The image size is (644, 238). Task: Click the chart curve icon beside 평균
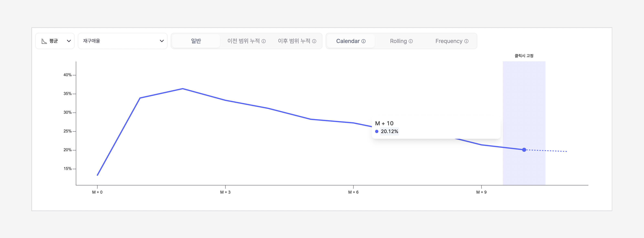(x=44, y=41)
